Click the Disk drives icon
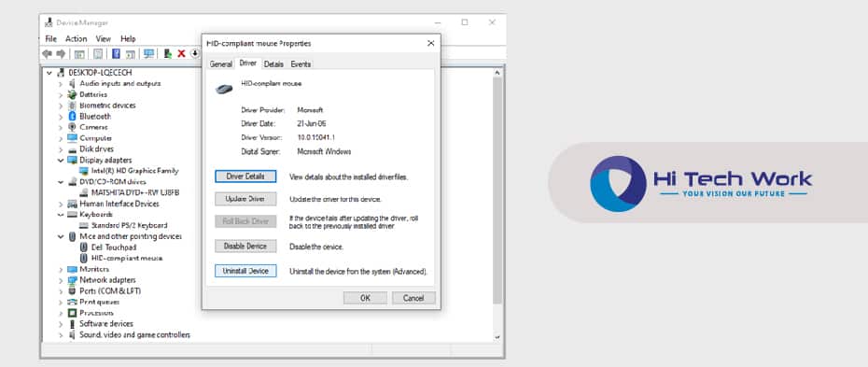The width and height of the screenshot is (868, 367). coord(72,149)
